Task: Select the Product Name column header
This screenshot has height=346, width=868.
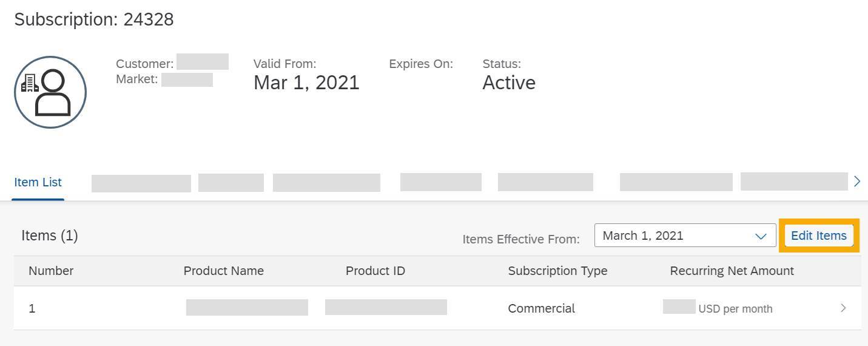Action: (x=224, y=271)
